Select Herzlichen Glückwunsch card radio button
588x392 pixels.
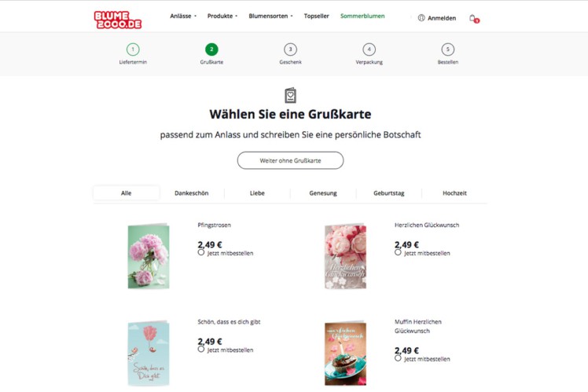click(398, 253)
